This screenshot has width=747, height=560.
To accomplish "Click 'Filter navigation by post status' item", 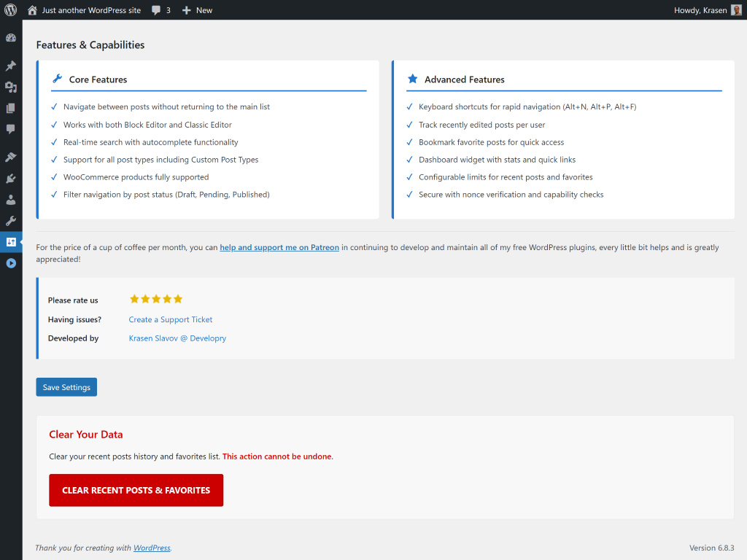I will 167,194.
